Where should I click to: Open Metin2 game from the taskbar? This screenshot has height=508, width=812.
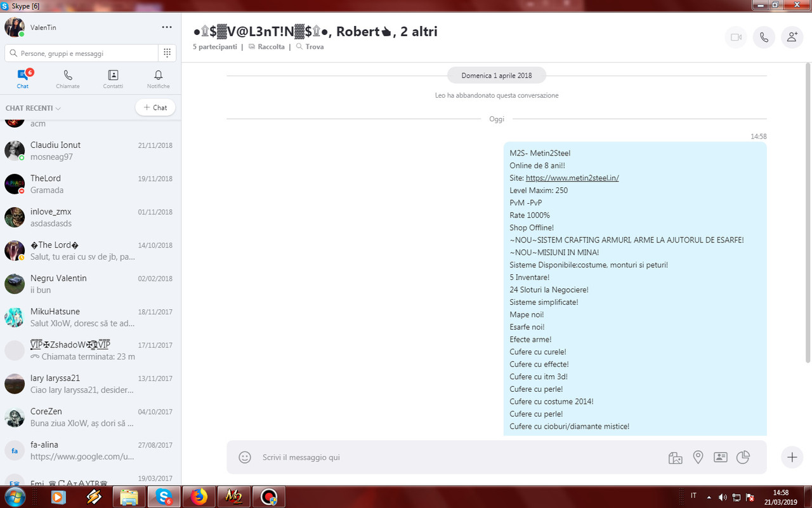pos(233,497)
